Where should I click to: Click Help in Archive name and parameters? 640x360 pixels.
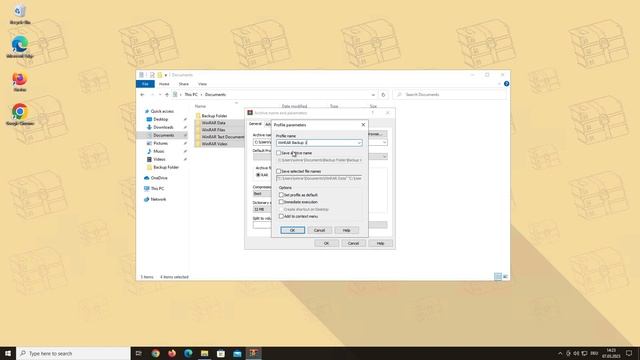(380, 243)
